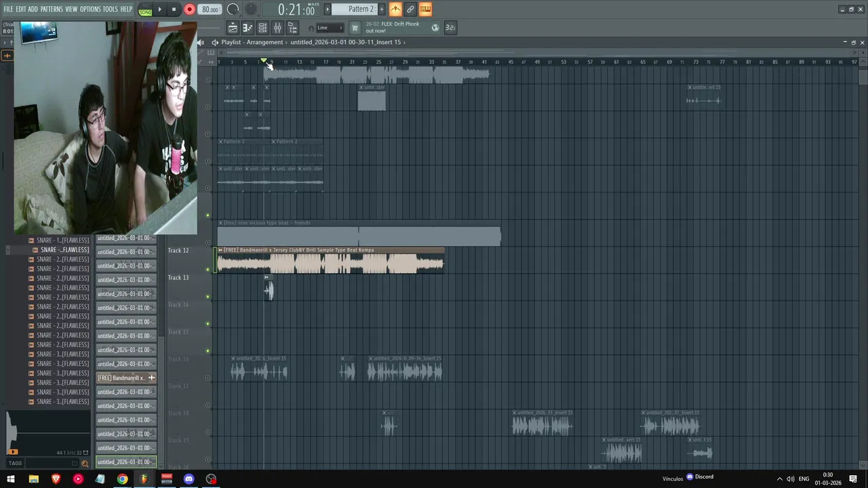
Task: Click the globe online news icon
Action: (435, 28)
